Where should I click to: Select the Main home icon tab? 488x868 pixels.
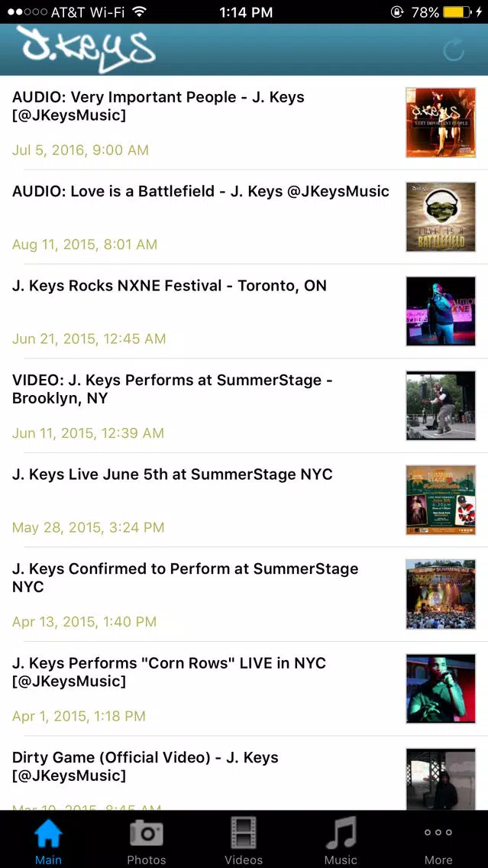(48, 838)
